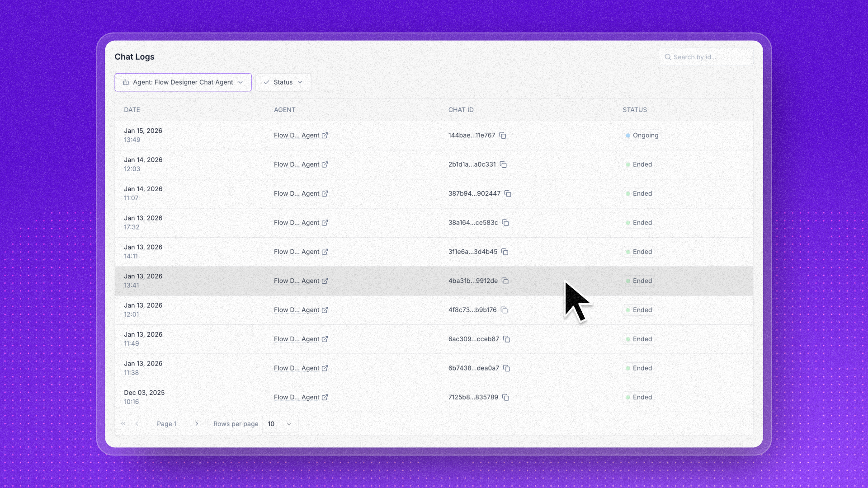Open external link icon in Jan 15 row
This screenshot has height=488, width=868.
click(x=325, y=136)
